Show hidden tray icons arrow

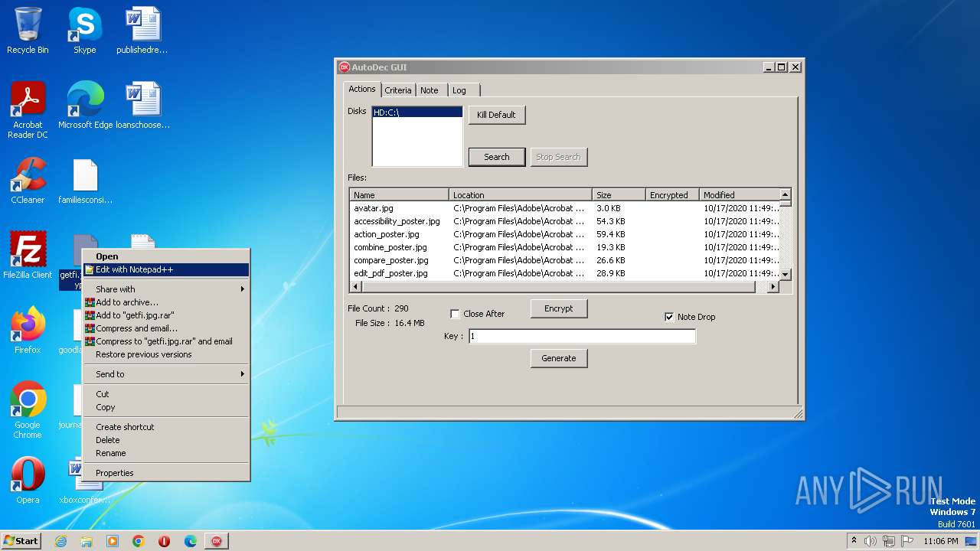point(854,541)
